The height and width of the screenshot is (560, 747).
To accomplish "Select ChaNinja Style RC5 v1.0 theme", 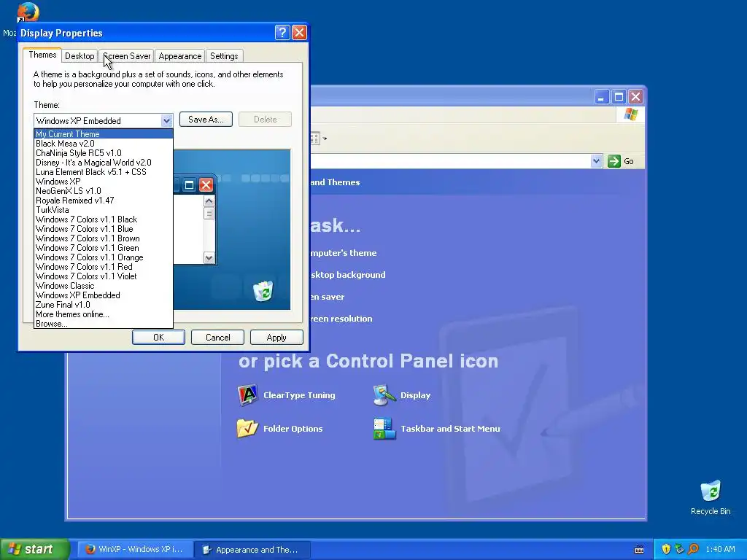I will coord(104,153).
